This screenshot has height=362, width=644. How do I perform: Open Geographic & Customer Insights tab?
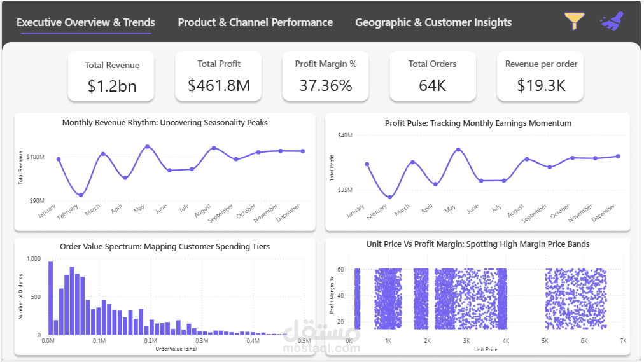coord(433,22)
